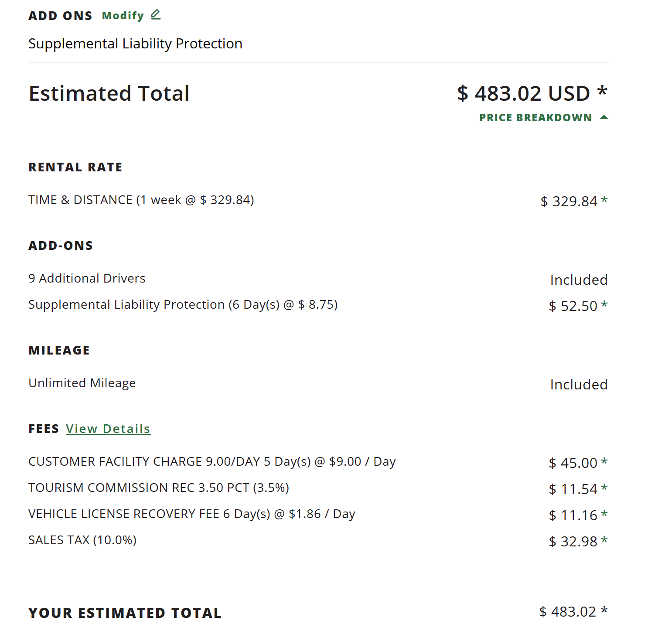Collapse the price breakdown using the up arrow
The height and width of the screenshot is (631, 672).
pos(604,117)
